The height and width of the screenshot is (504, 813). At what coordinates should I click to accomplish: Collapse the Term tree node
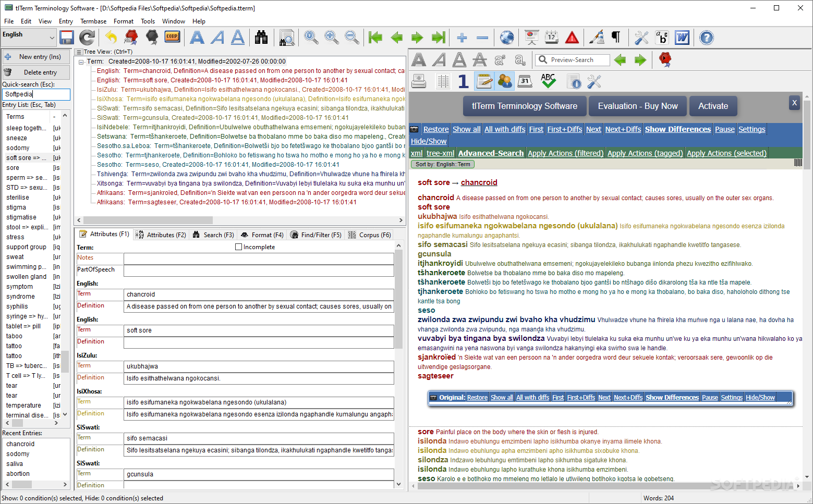(81, 62)
